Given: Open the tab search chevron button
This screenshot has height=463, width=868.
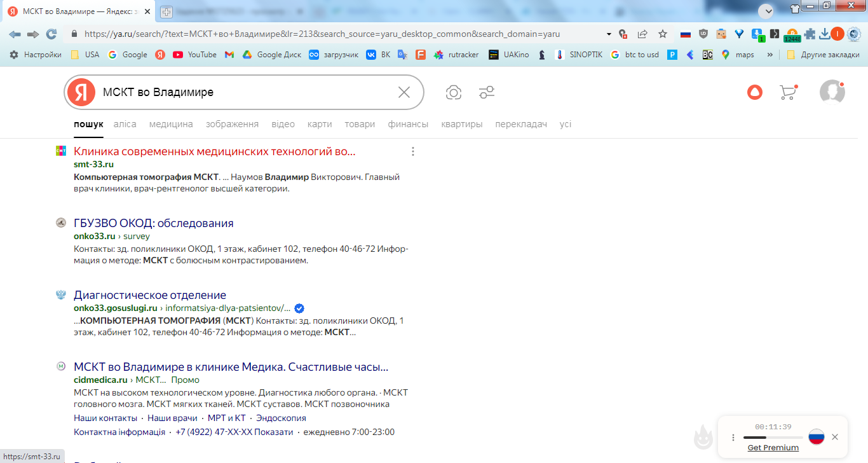Looking at the screenshot, I should [766, 11].
